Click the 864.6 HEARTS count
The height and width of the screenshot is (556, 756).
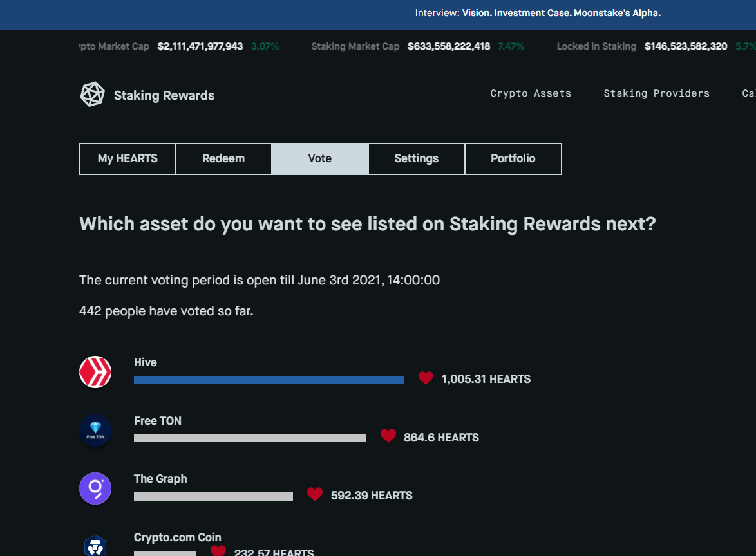point(441,438)
